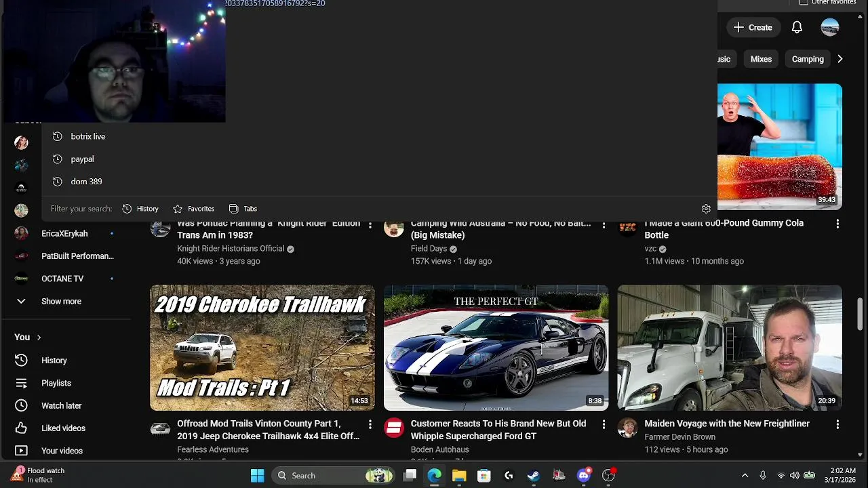Viewport: 868px width, 488px height.
Task: Click the EricaXErykah subscription avatar
Action: coord(21,233)
